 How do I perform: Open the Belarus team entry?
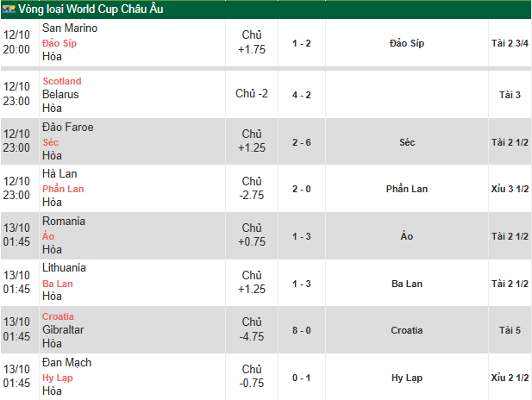[60, 94]
